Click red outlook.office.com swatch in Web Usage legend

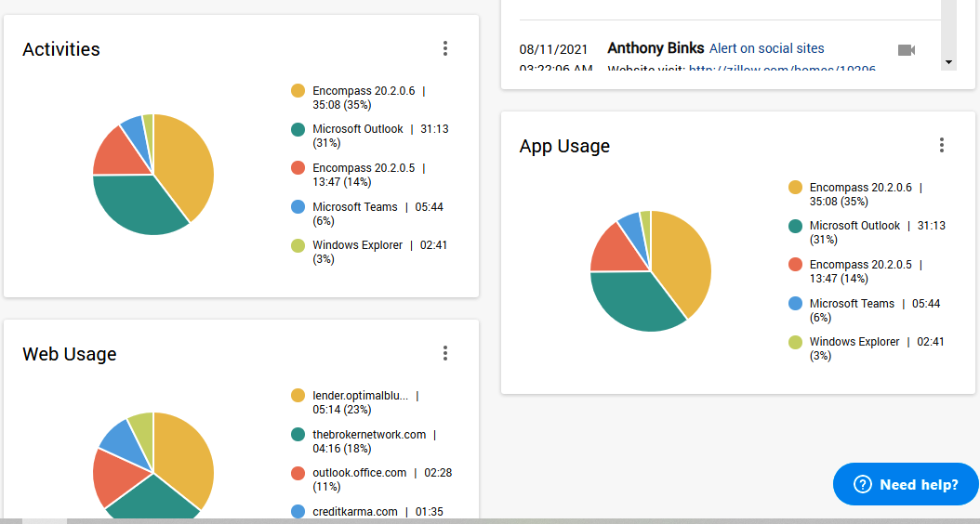298,473
